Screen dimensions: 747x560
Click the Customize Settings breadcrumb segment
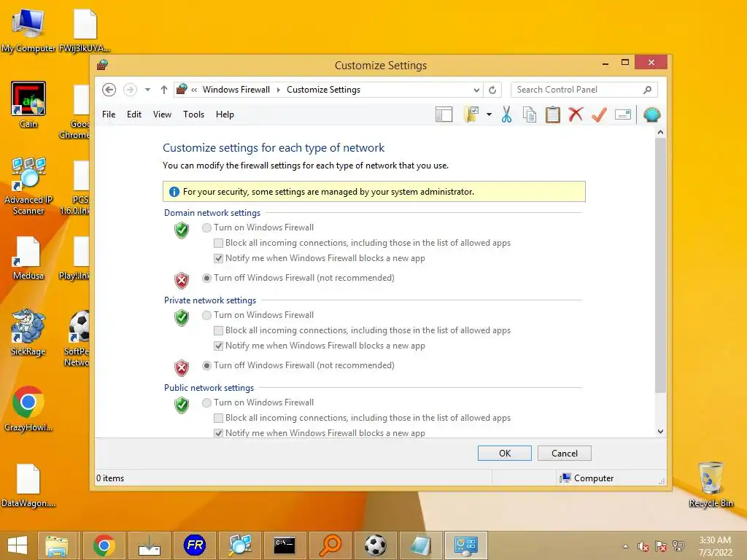tap(323, 90)
